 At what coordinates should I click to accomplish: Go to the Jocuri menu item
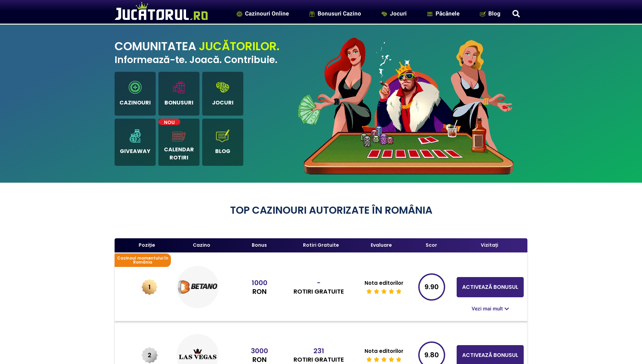[394, 13]
